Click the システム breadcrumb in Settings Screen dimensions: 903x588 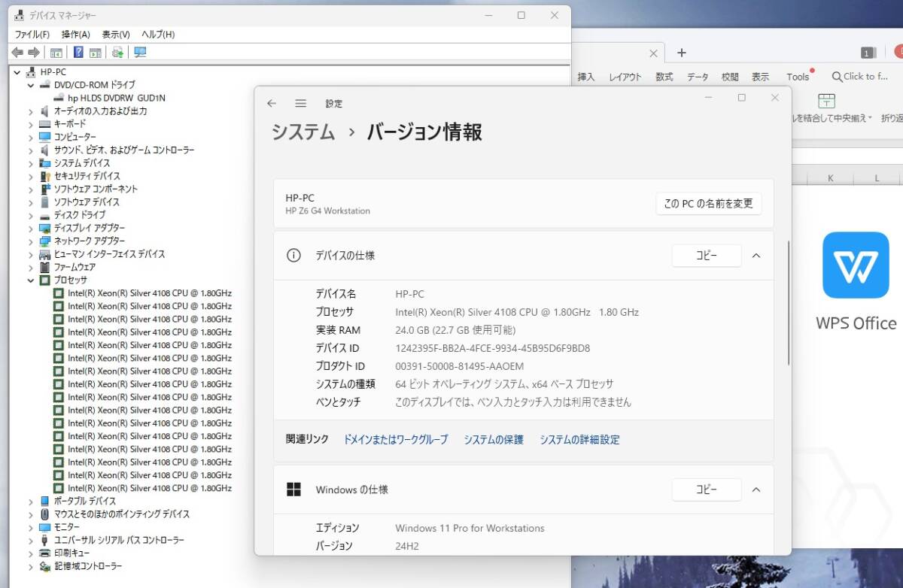(x=303, y=132)
